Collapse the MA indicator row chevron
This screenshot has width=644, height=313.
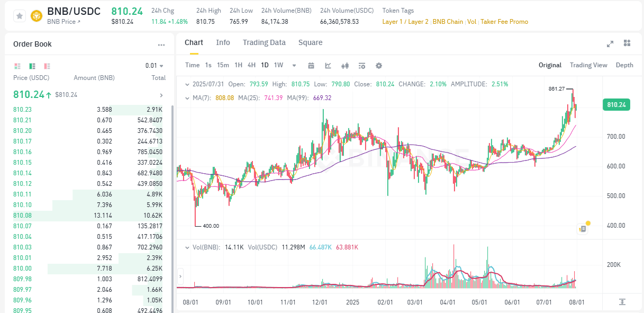186,98
